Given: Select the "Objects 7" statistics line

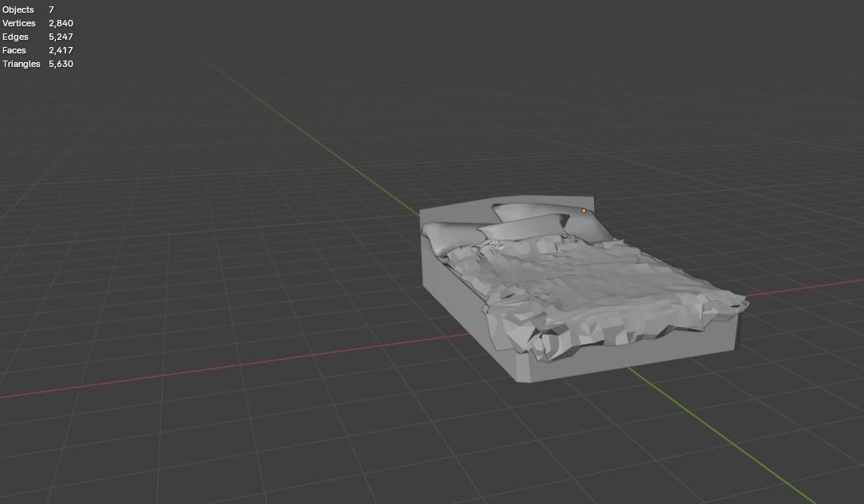Looking at the screenshot, I should 28,10.
